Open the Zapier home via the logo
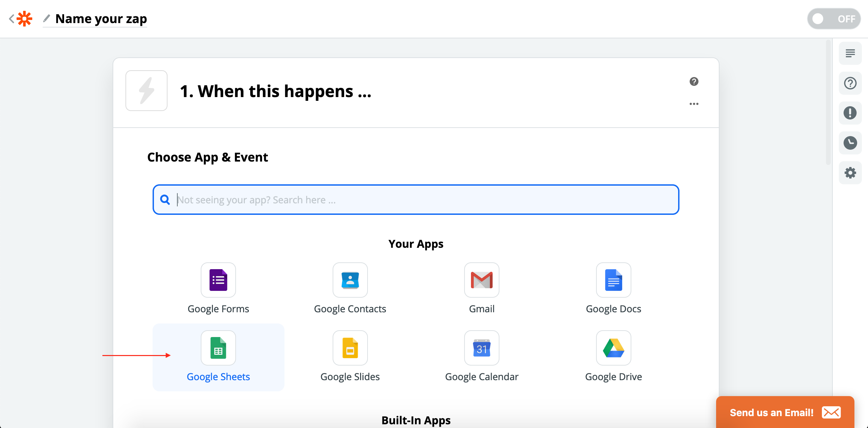The width and height of the screenshot is (868, 428). click(x=24, y=19)
